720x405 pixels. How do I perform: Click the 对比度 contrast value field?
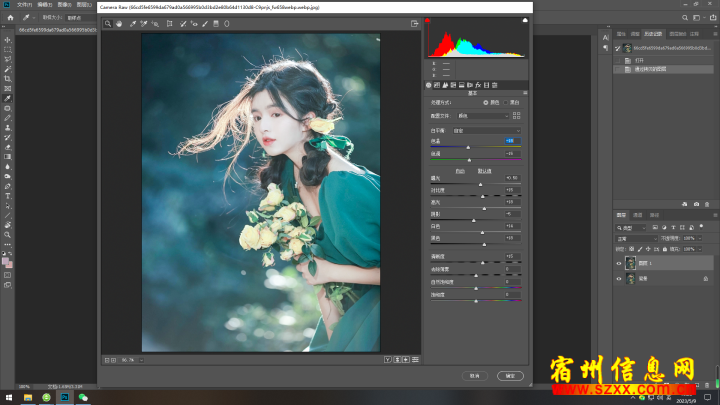[x=512, y=190]
